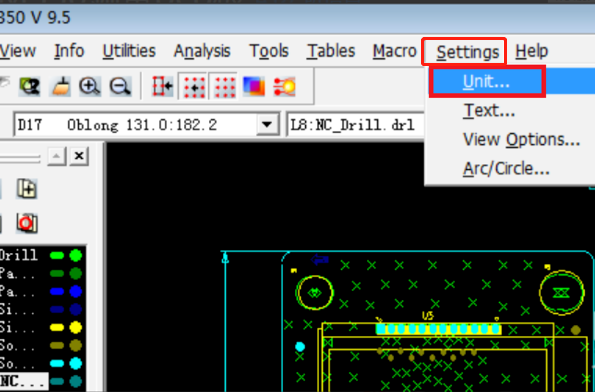The image size is (596, 392).
Task: Click the Zoom Out magnifier
Action: point(120,86)
